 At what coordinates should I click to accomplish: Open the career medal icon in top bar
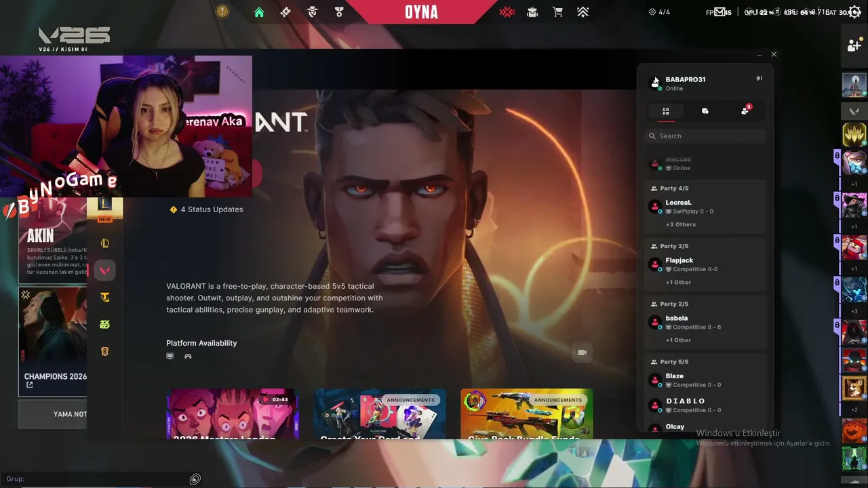pyautogui.click(x=339, y=12)
